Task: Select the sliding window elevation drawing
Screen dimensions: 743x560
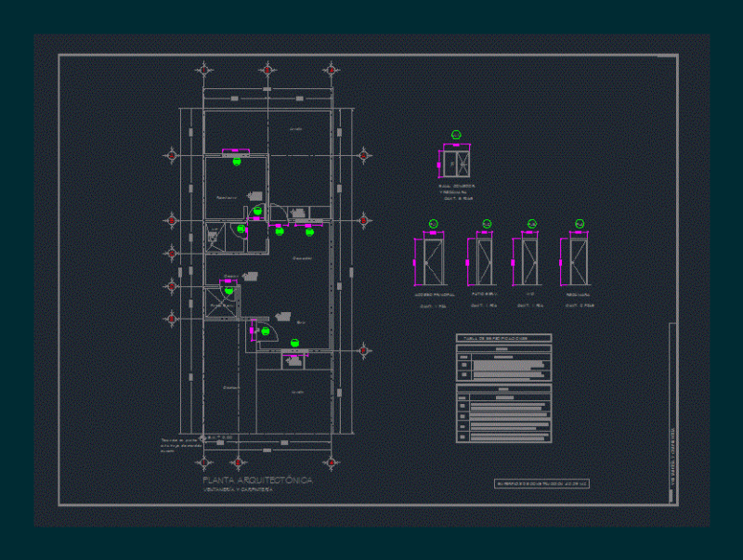Action: pyautogui.click(x=456, y=164)
